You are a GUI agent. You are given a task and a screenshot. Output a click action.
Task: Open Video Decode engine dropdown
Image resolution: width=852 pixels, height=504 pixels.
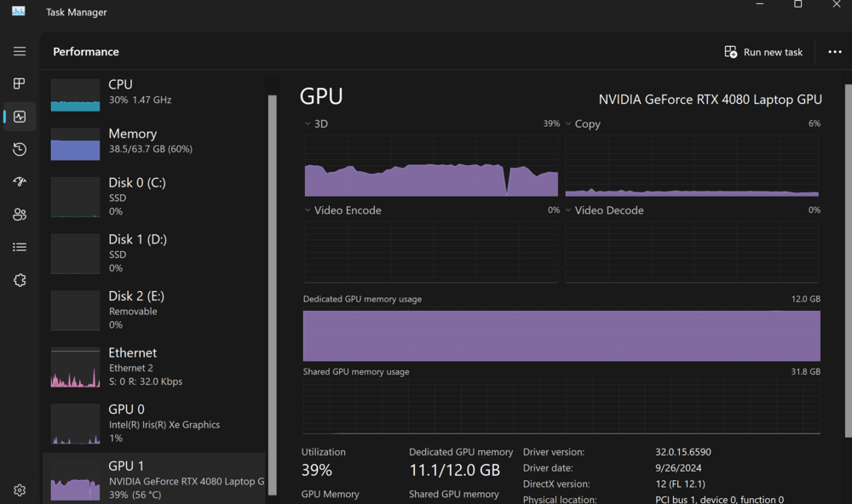coord(569,210)
